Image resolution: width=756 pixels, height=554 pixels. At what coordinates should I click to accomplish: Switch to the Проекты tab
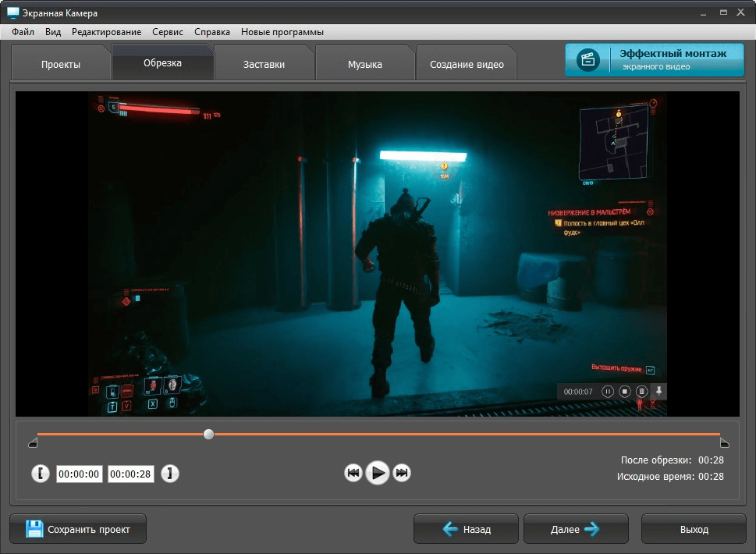61,64
